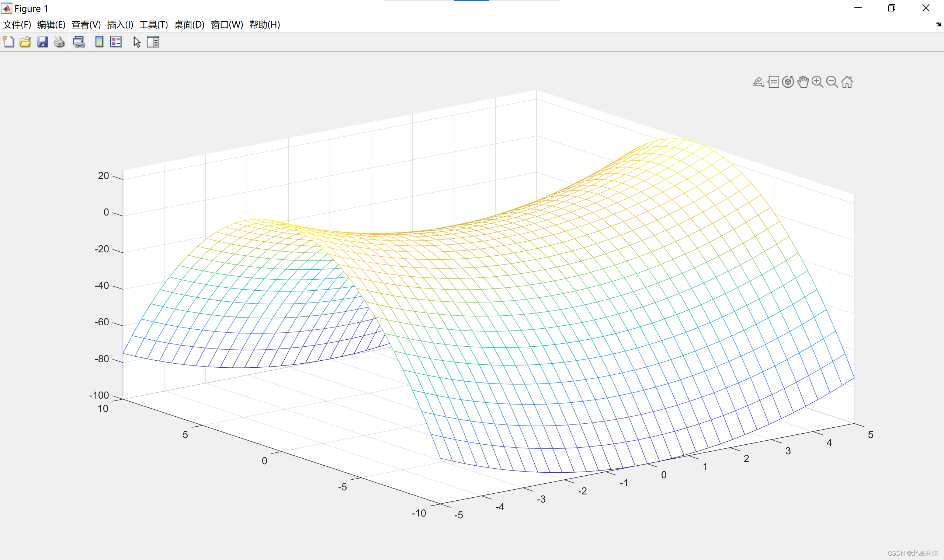Select the pan hand tool
Viewport: 944px width, 560px height.
pos(803,82)
